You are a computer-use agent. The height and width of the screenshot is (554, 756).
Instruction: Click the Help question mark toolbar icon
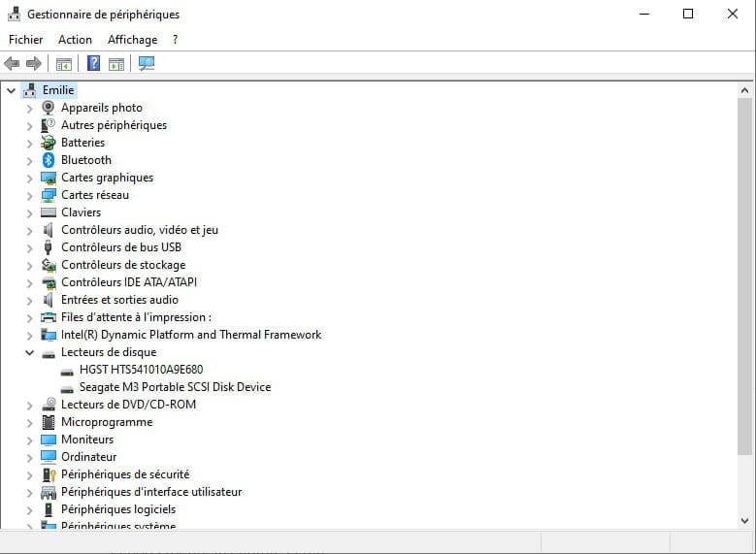click(x=93, y=64)
